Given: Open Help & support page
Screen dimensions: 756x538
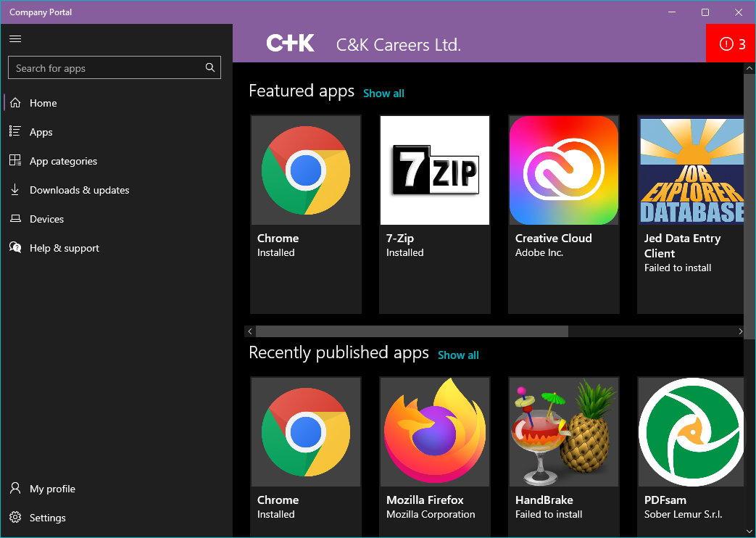Looking at the screenshot, I should (64, 248).
